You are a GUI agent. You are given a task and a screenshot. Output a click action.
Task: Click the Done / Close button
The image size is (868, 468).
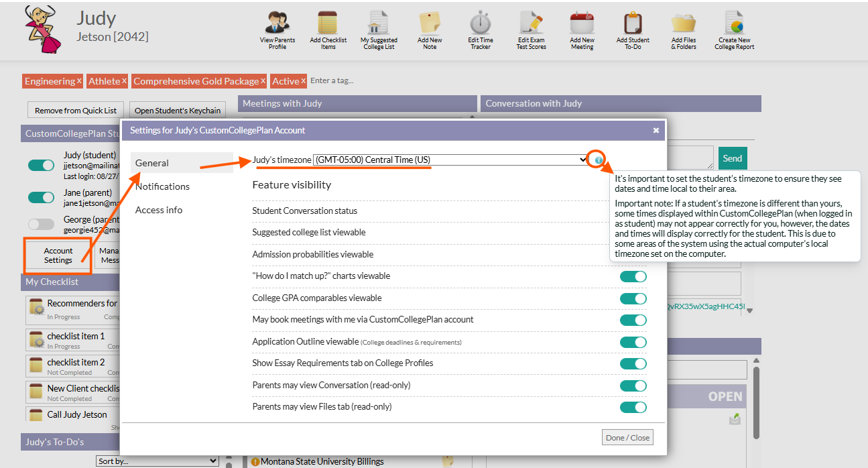628,438
